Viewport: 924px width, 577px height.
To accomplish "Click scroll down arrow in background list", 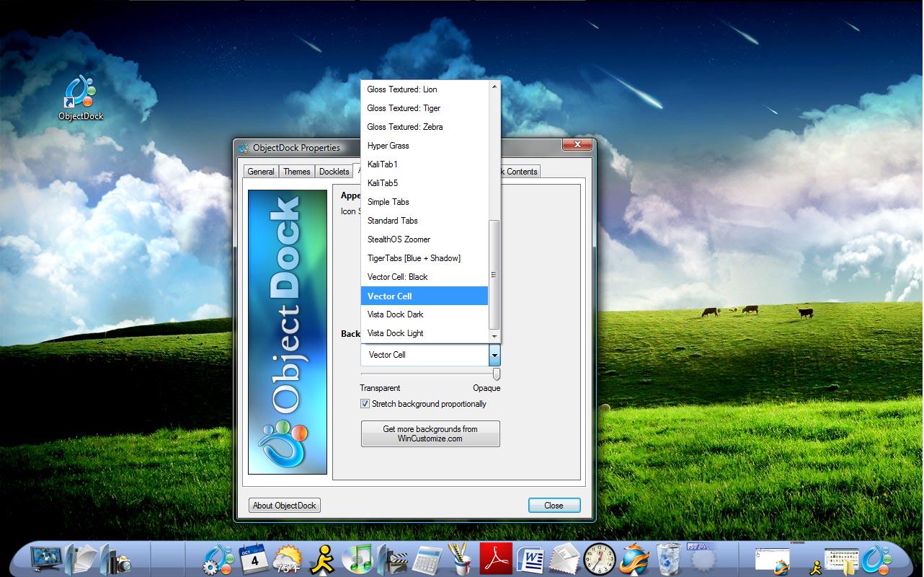I will pyautogui.click(x=494, y=336).
